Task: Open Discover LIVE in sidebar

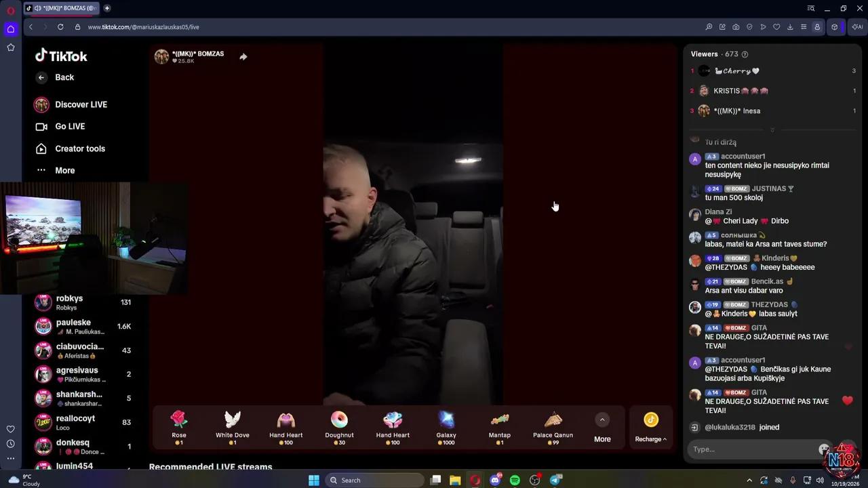Action: click(71, 104)
